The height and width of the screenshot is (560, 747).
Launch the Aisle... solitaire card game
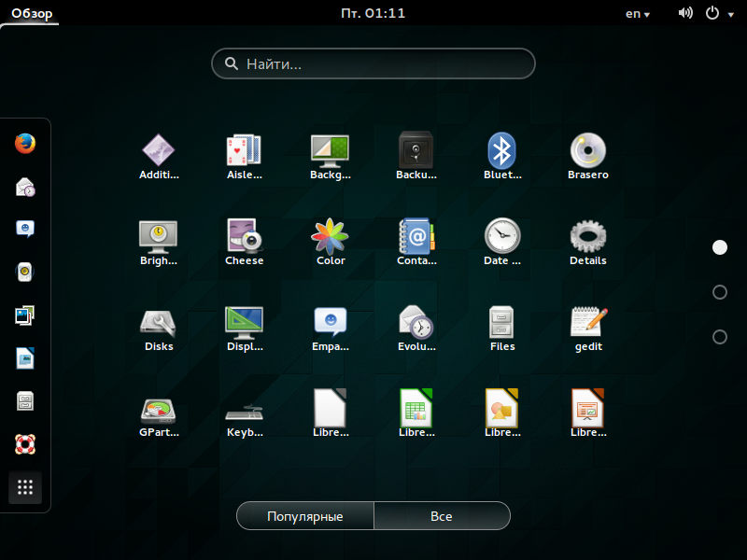click(245, 157)
